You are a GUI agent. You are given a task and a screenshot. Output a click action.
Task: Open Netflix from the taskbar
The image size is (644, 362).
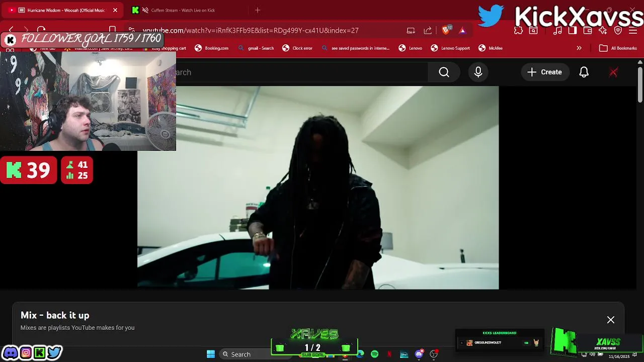(x=389, y=354)
